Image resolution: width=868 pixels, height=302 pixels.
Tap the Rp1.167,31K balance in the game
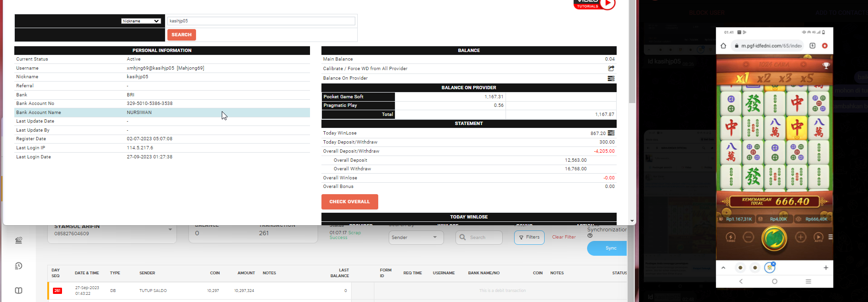(x=739, y=219)
